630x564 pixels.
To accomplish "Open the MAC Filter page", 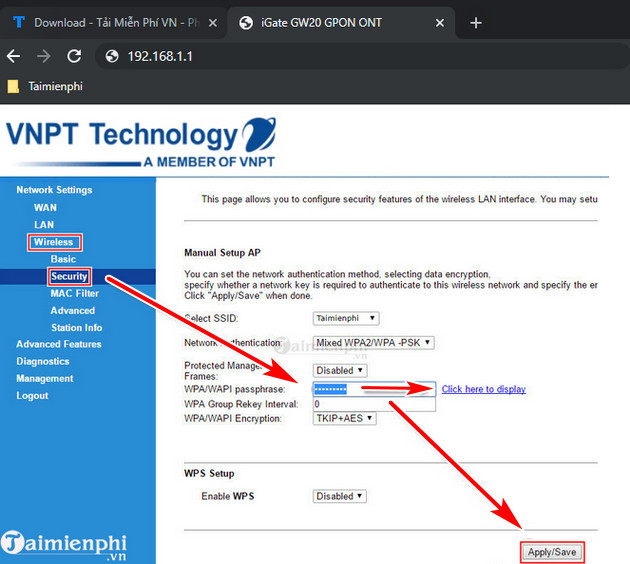I will pos(74,293).
